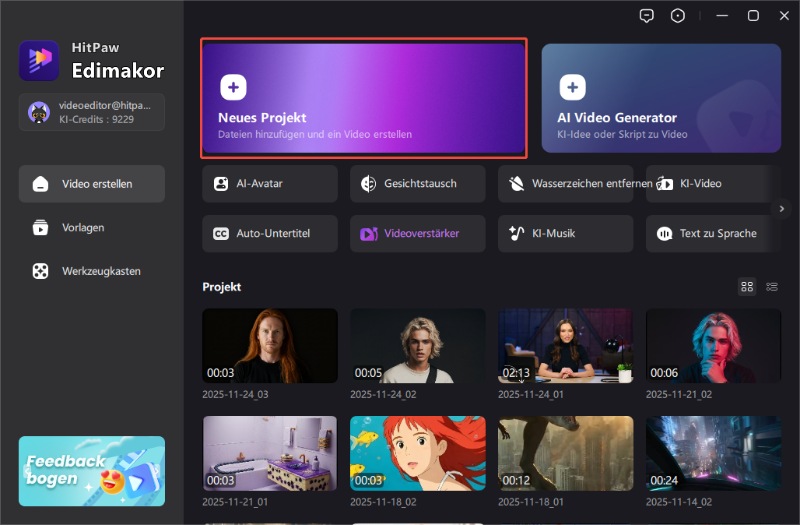The height and width of the screenshot is (525, 800).
Task: Create a Neues Projekt
Action: 364,98
